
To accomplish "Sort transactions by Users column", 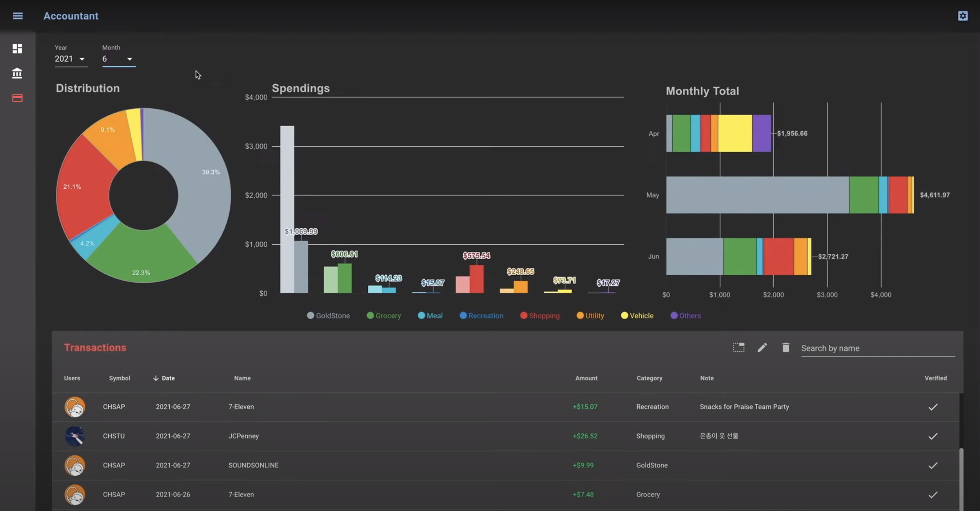I will click(x=72, y=378).
